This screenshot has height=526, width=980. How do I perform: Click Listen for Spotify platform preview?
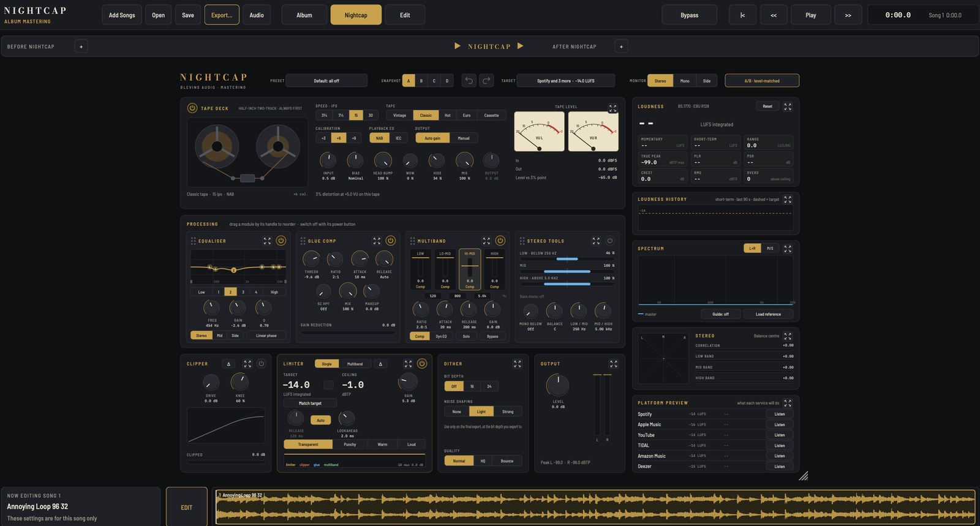(780, 414)
